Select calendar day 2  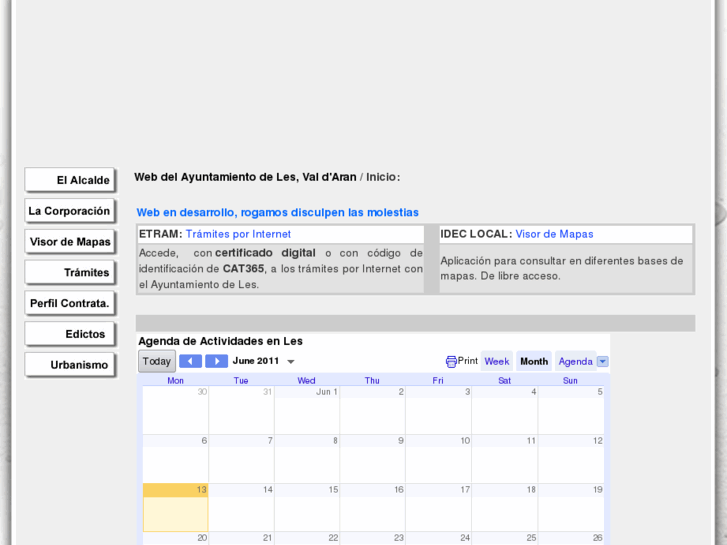(x=373, y=410)
